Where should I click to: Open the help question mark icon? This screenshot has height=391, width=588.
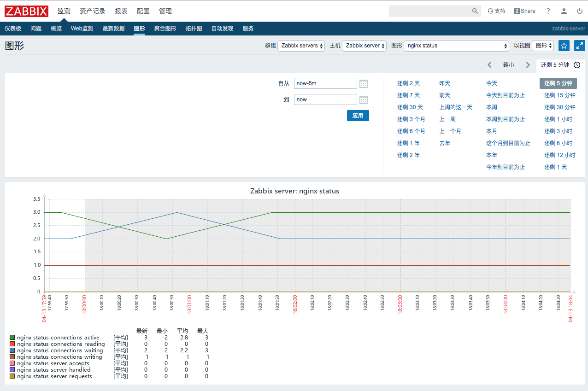click(x=548, y=11)
